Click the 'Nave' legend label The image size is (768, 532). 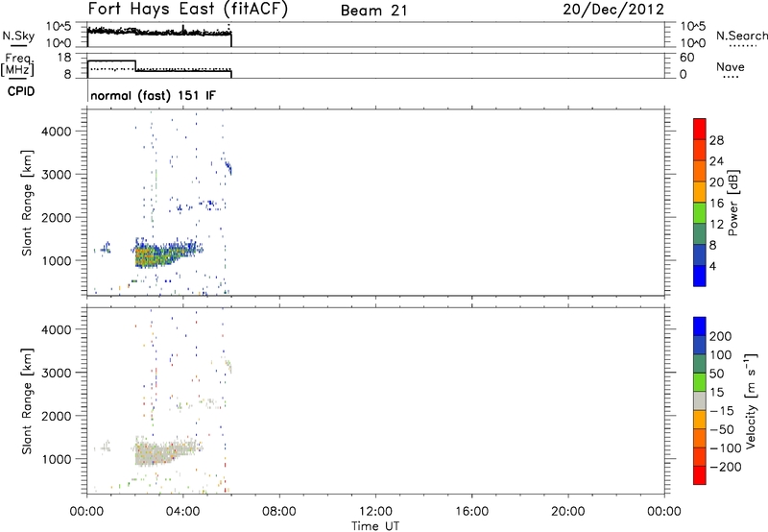[x=731, y=67]
